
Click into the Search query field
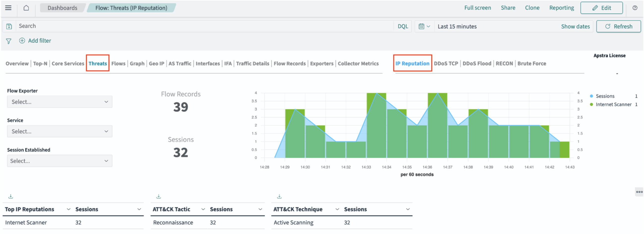pos(205,26)
